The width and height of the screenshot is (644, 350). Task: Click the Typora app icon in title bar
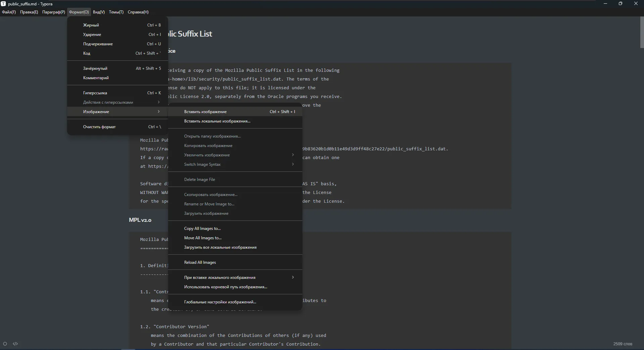[3, 4]
